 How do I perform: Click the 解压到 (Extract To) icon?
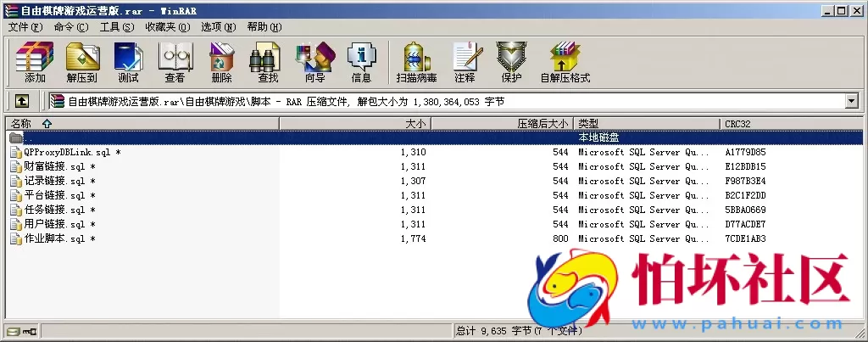pyautogui.click(x=82, y=62)
